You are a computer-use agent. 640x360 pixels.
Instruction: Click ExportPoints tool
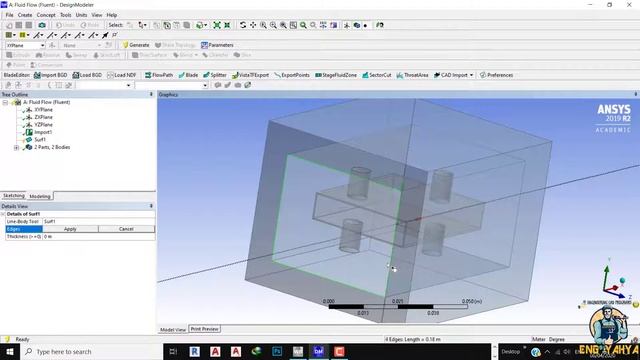[292, 75]
